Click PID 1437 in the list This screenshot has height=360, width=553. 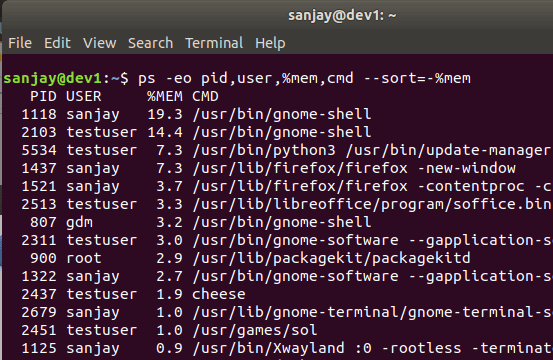pyautogui.click(x=39, y=168)
